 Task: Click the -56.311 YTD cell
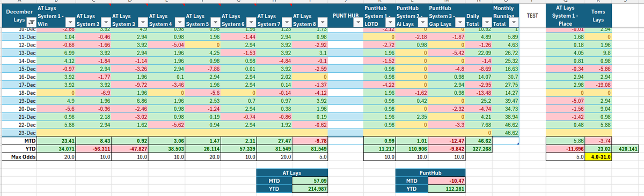pos(93,148)
